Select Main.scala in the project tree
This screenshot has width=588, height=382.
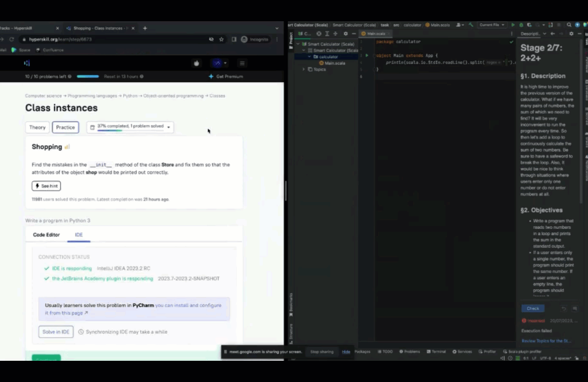tap(332, 63)
